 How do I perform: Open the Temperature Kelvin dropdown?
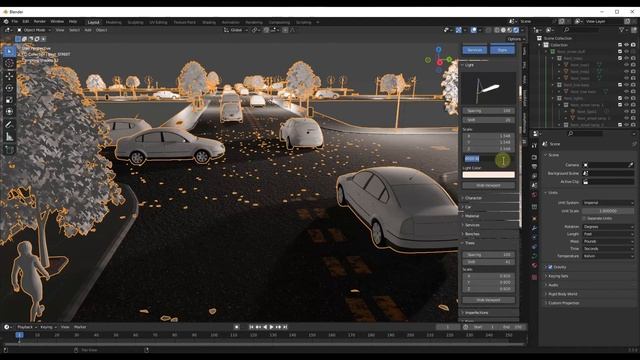coord(608,256)
